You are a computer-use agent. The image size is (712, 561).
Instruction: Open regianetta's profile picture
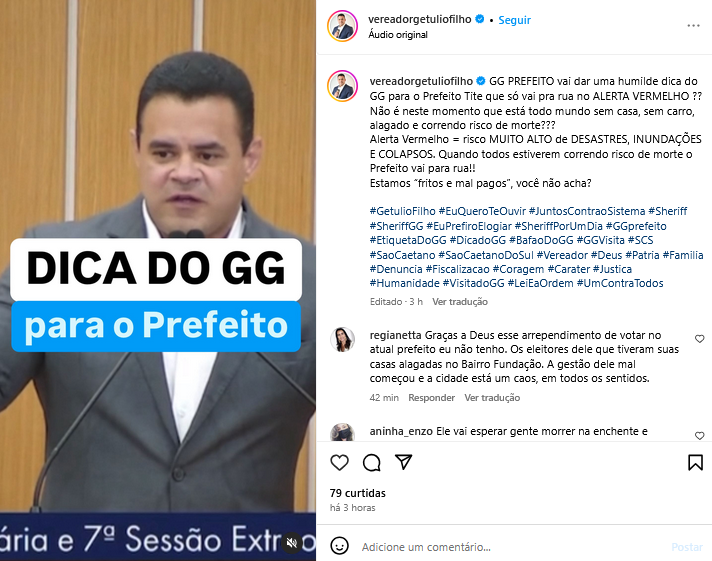[342, 339]
